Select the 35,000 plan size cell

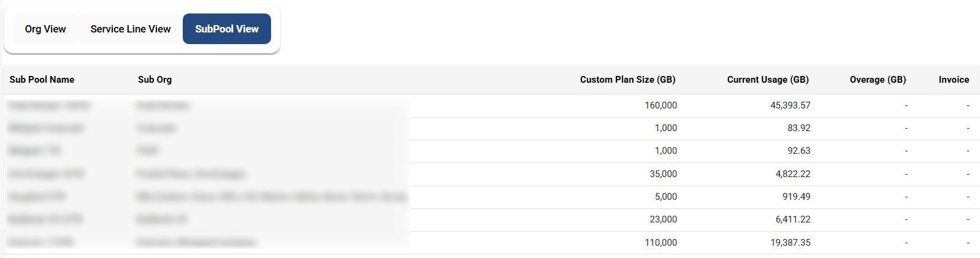pyautogui.click(x=663, y=174)
